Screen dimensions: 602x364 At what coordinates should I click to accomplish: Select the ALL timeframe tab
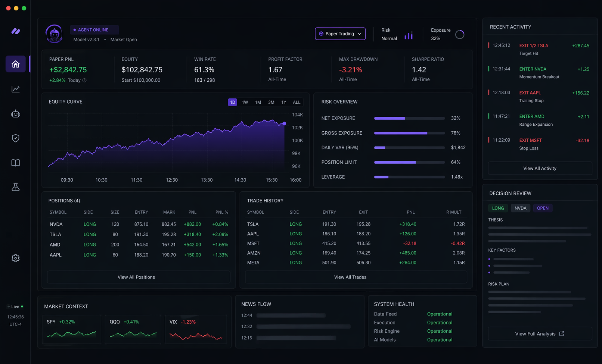point(297,102)
